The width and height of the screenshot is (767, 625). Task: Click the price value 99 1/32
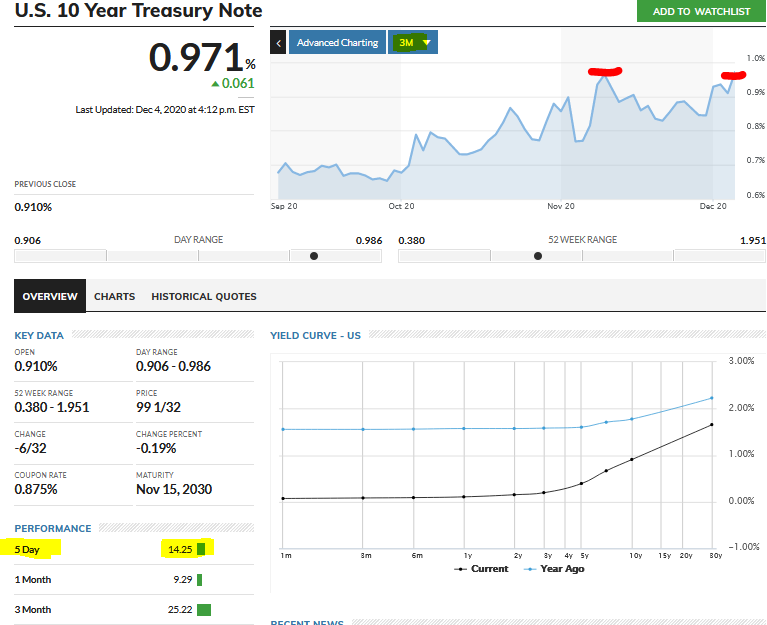click(158, 407)
